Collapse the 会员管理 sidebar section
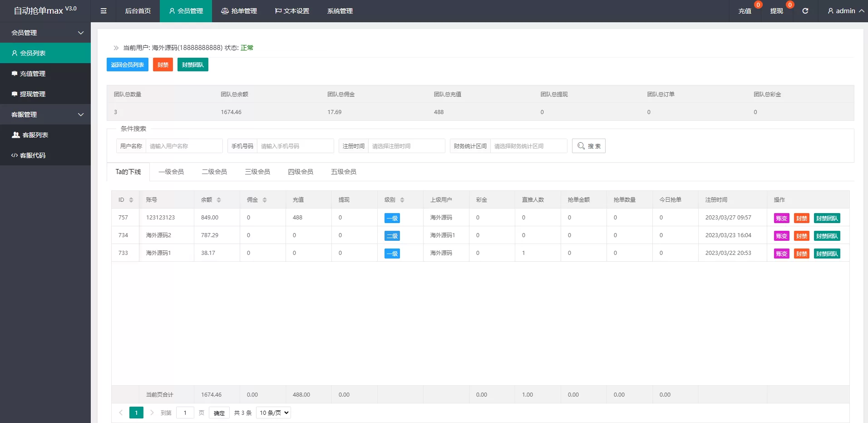The image size is (868, 423). click(81, 33)
